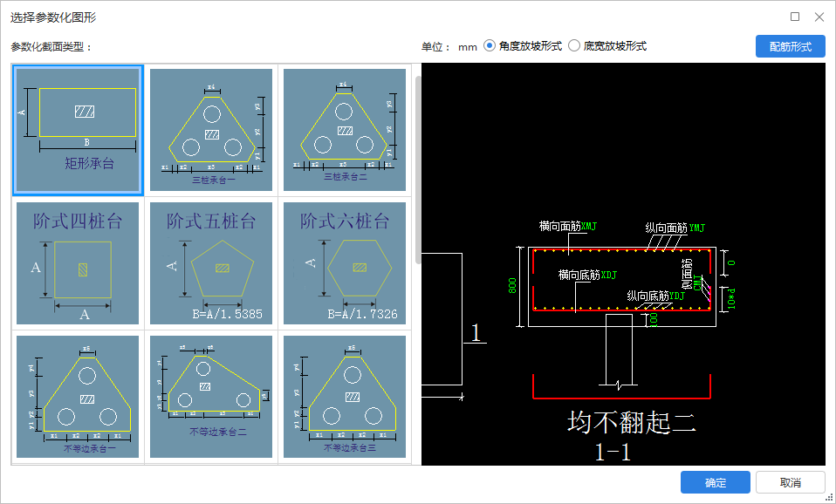Click the 横向面筋 XMJ label in preview
Image resolution: width=836 pixels, height=504 pixels.
click(567, 227)
